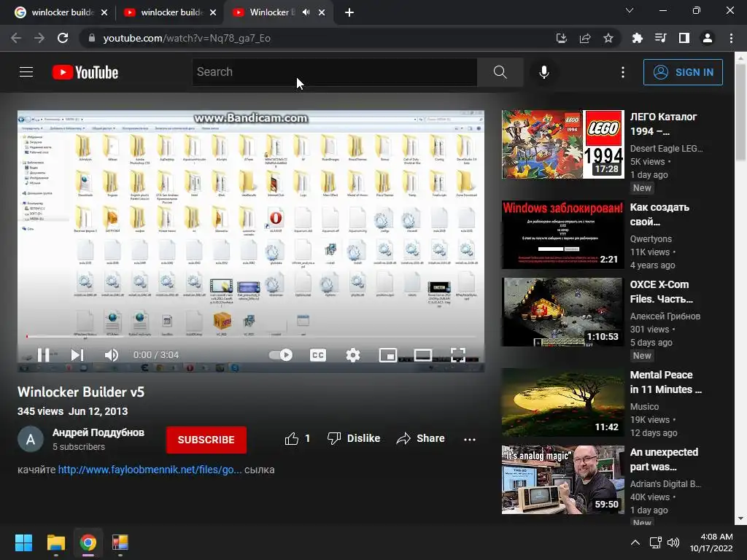The height and width of the screenshot is (560, 747).
Task: Open Chrome profile icon
Action: pyautogui.click(x=708, y=38)
